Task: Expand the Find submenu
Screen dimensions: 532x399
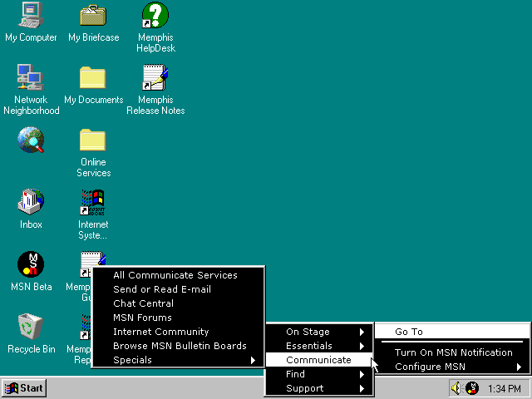Action: [319, 374]
